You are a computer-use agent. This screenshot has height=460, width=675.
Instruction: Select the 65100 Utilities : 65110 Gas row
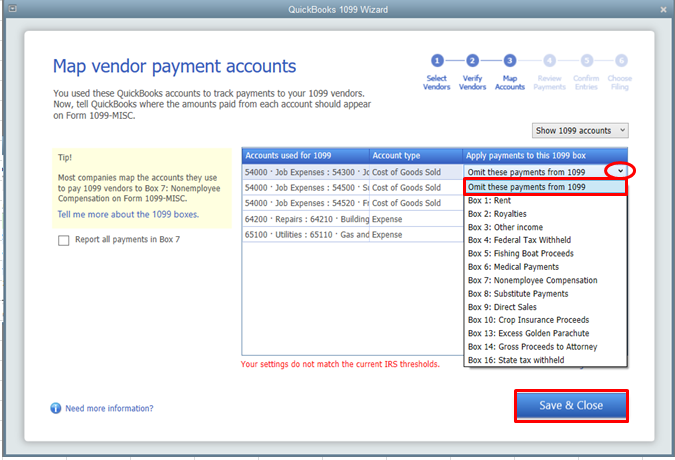[352, 235]
